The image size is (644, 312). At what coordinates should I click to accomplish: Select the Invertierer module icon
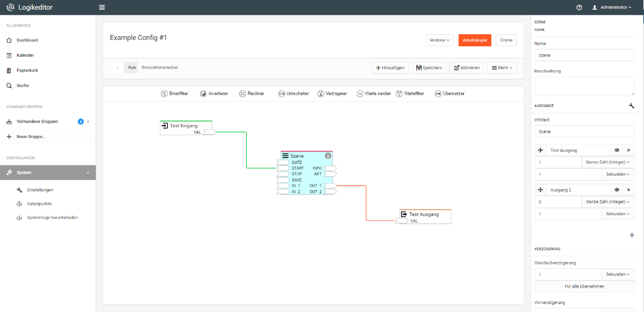pyautogui.click(x=203, y=94)
